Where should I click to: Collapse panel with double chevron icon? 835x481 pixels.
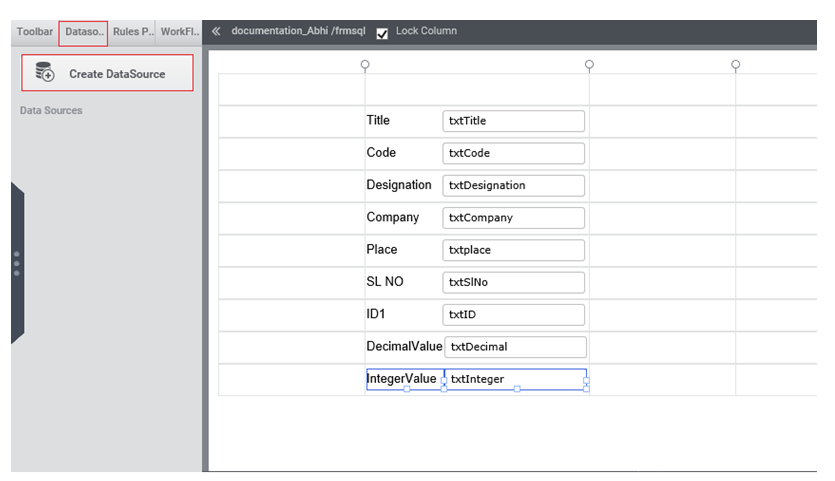(x=216, y=31)
